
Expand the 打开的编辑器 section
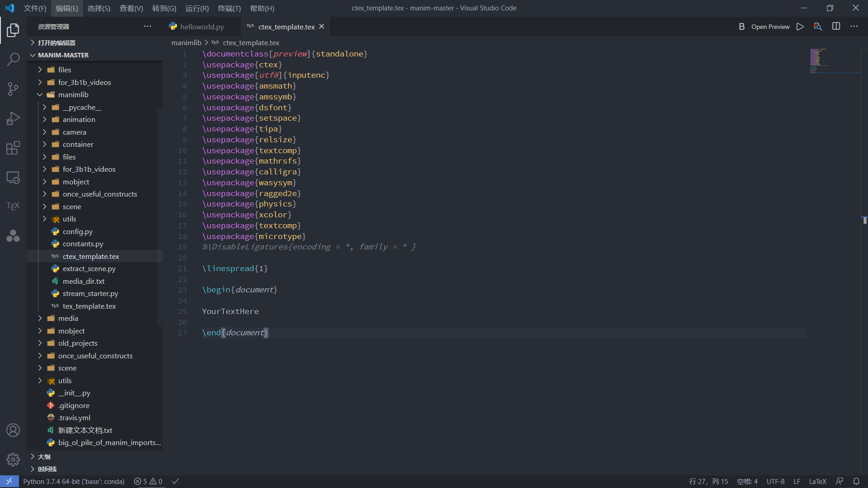[95, 43]
